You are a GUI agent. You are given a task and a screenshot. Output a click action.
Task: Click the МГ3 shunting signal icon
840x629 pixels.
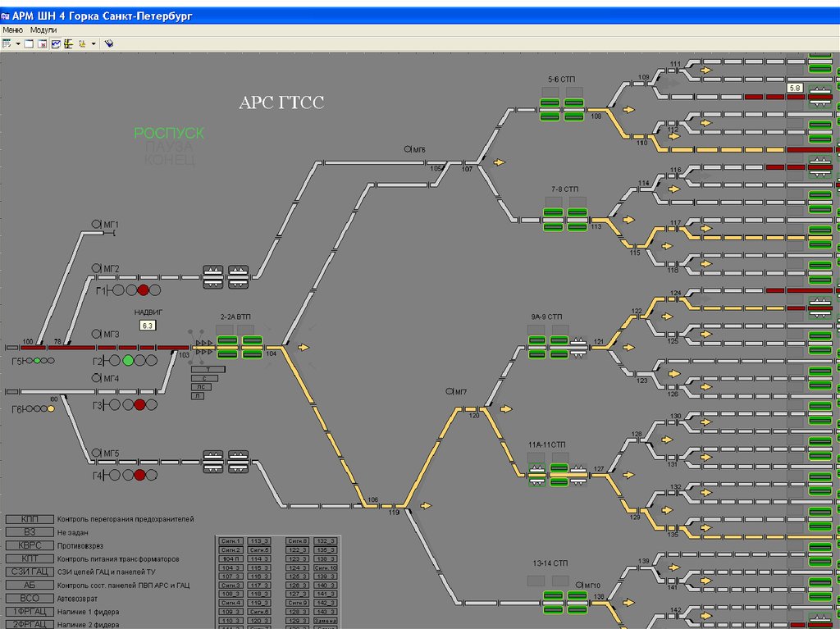96,334
